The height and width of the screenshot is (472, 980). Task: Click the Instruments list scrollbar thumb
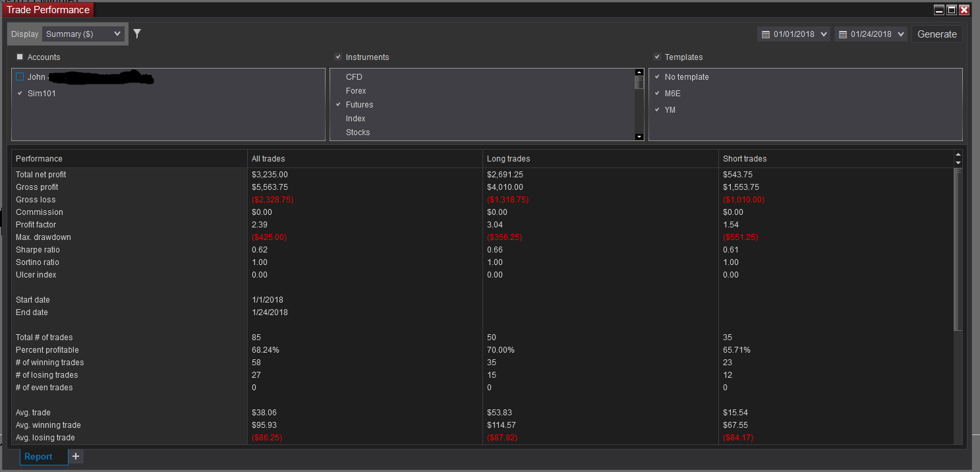point(639,82)
